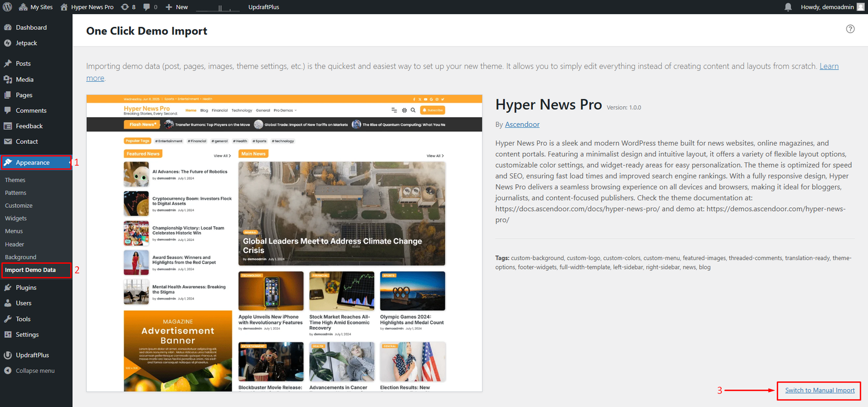Open Pages in the sidebar

click(24, 95)
